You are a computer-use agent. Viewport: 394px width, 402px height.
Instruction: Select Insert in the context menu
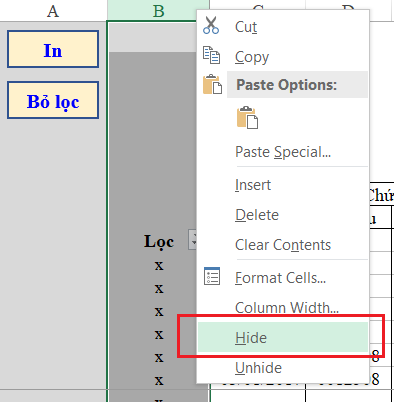pos(283,185)
